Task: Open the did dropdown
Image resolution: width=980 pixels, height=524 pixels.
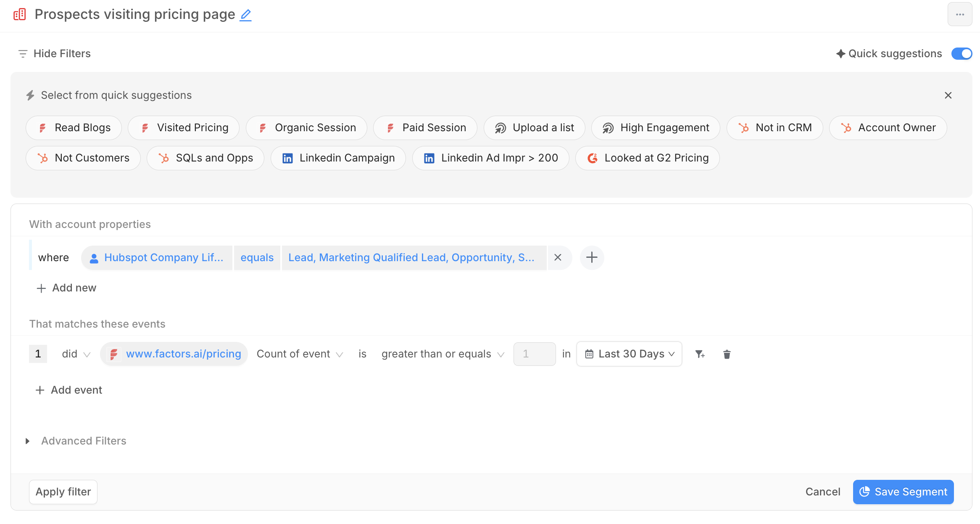Action: point(76,354)
